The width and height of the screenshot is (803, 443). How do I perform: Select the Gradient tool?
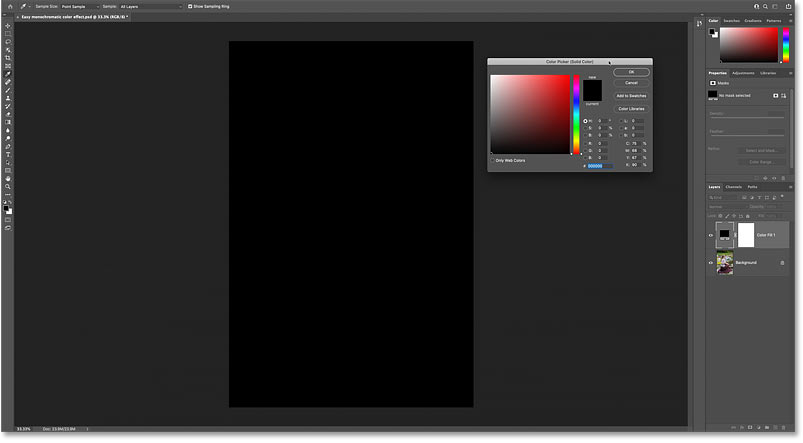(8, 122)
